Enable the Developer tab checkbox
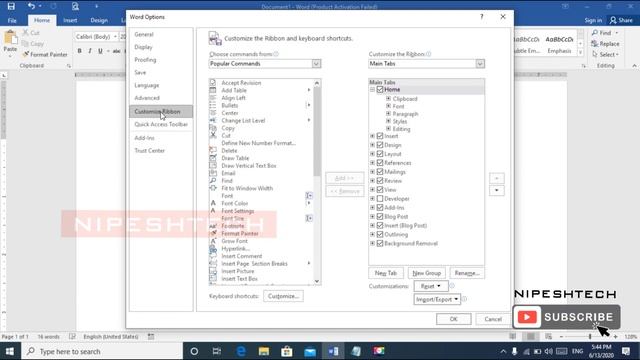This screenshot has width=640, height=360. [380, 199]
